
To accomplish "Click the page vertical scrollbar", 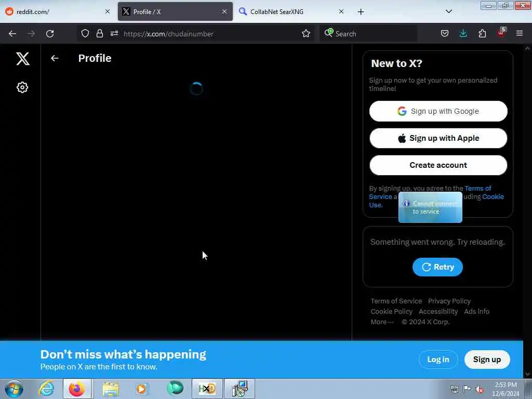I will click(527, 210).
